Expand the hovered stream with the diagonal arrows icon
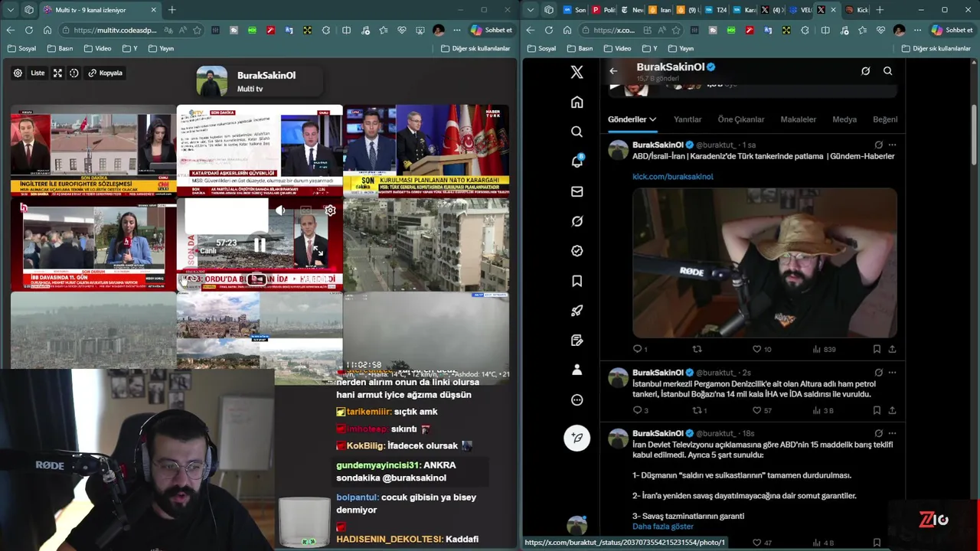Viewport: 980px width, 551px height. [317, 251]
